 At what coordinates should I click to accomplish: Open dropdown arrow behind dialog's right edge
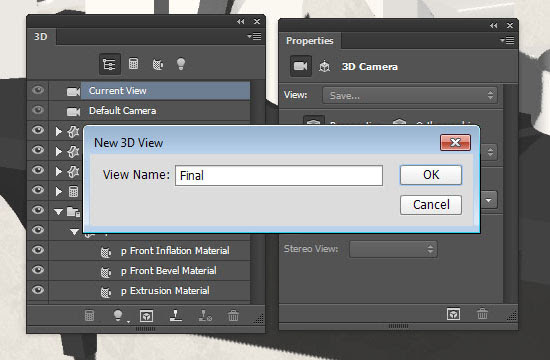pos(489,200)
